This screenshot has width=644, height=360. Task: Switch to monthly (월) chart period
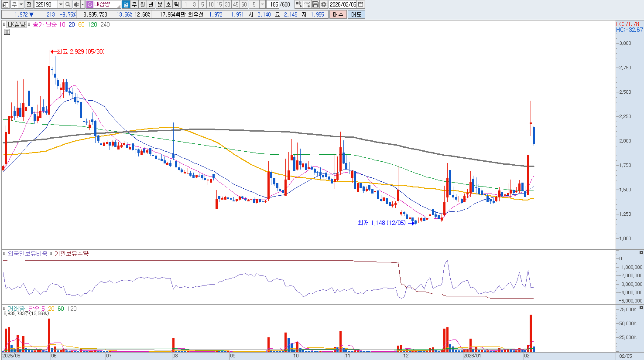tap(143, 4)
